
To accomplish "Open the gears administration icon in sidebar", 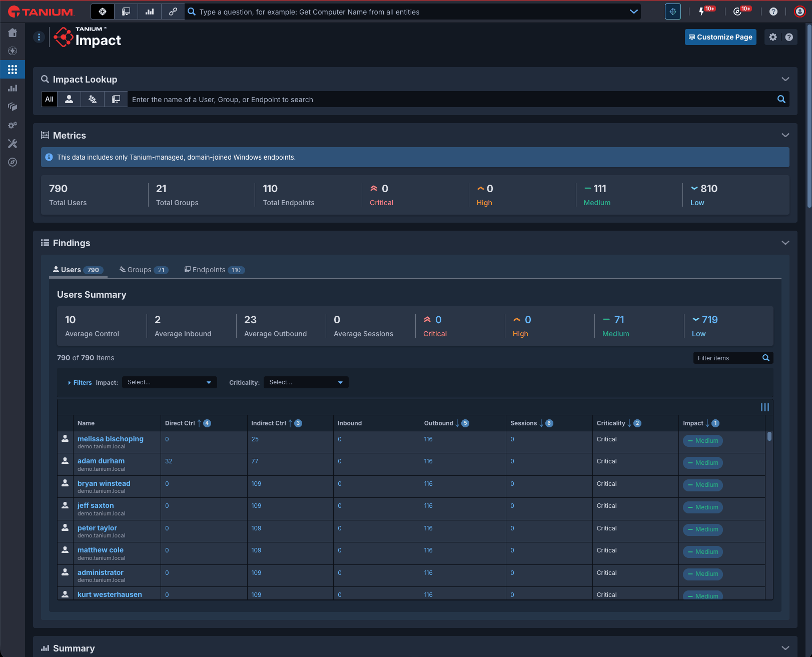I will click(13, 125).
